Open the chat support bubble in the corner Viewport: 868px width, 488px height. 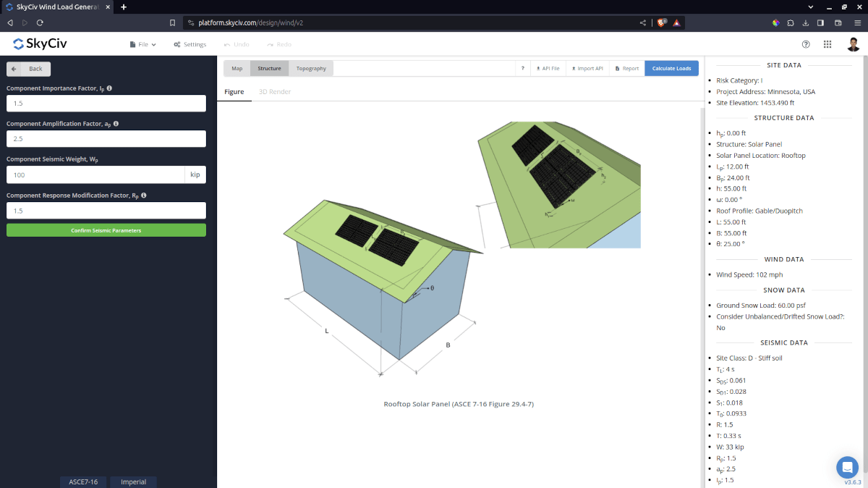coord(847,467)
